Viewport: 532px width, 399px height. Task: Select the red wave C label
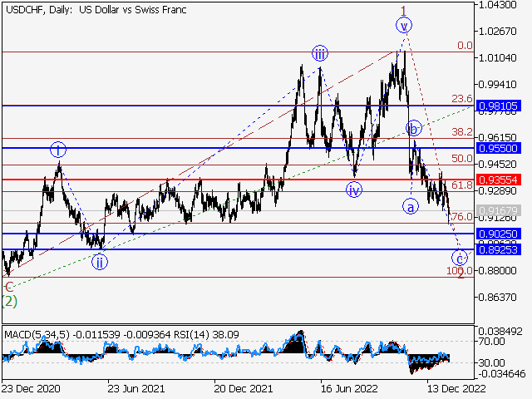pos(9,287)
